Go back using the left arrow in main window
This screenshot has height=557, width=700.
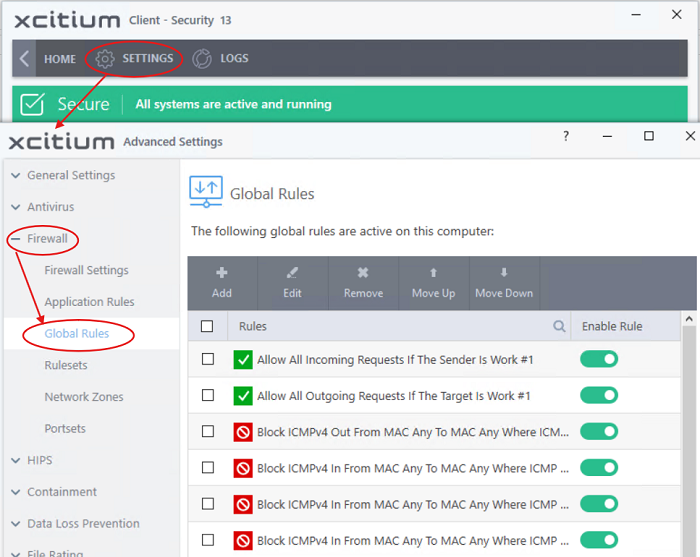(24, 58)
